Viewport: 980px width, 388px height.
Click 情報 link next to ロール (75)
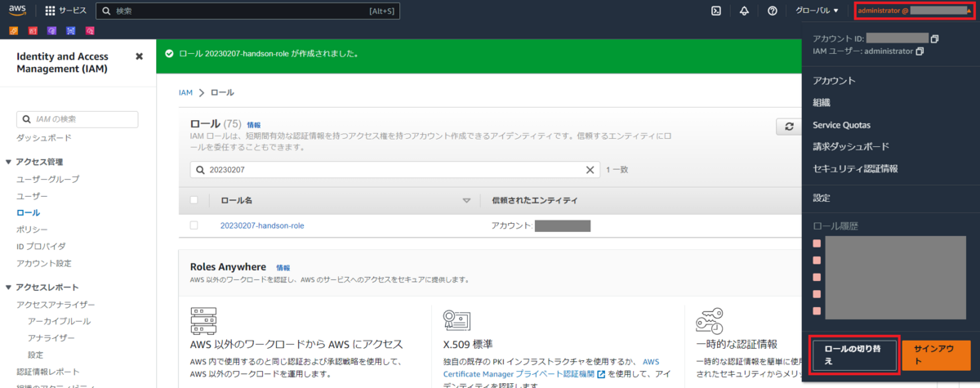tap(254, 125)
